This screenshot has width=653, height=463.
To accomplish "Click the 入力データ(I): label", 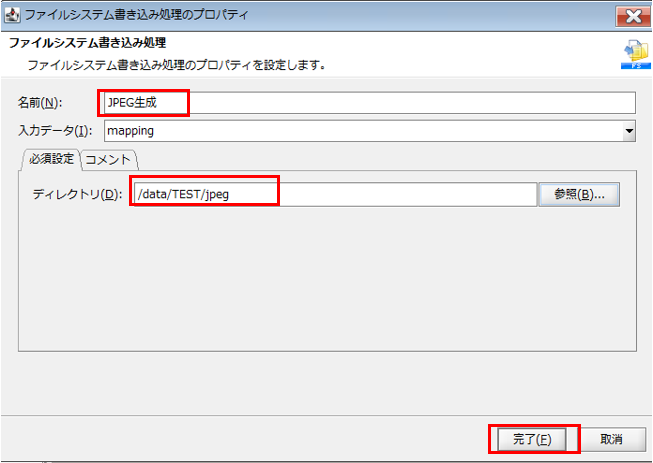I will pos(55,131).
